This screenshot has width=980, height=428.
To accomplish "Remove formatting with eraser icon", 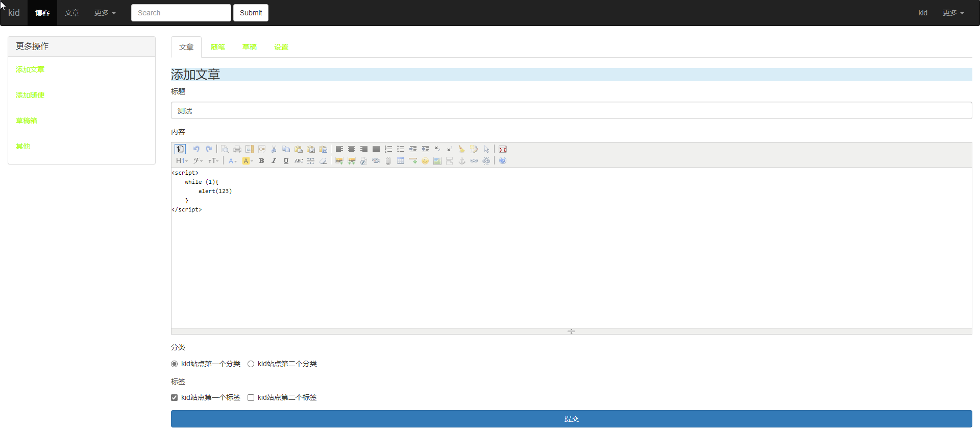I will click(323, 161).
